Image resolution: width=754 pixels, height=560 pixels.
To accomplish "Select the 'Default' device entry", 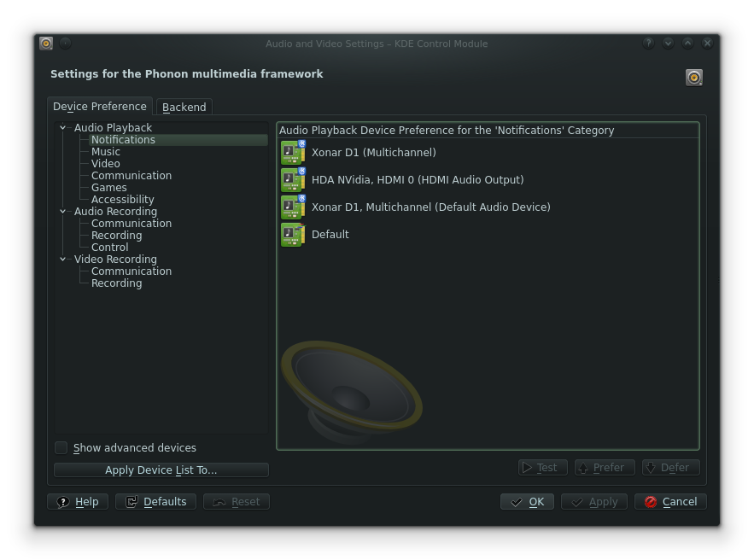I will (x=488, y=235).
